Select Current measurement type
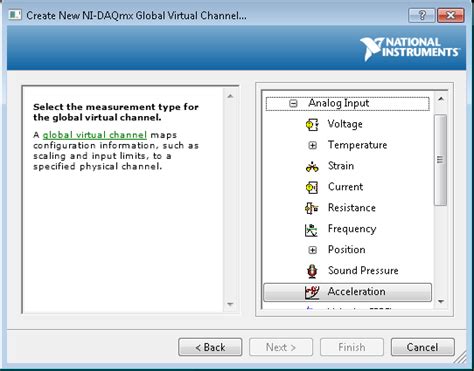474x371 pixels. click(x=345, y=187)
